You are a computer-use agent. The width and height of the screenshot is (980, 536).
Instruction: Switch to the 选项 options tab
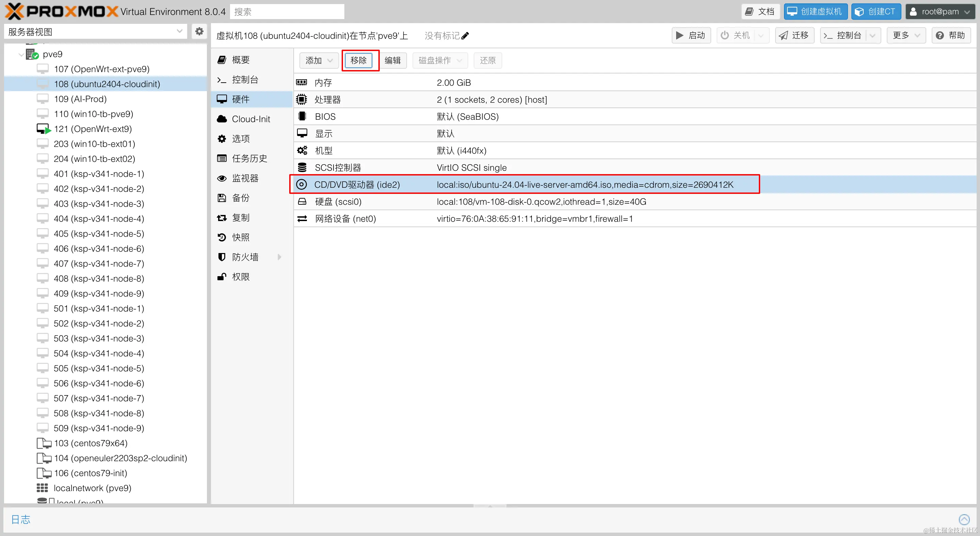241,139
